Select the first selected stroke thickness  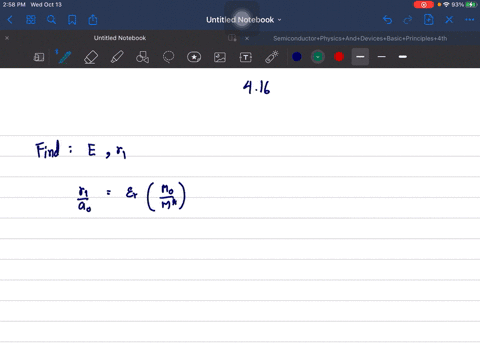(360, 57)
